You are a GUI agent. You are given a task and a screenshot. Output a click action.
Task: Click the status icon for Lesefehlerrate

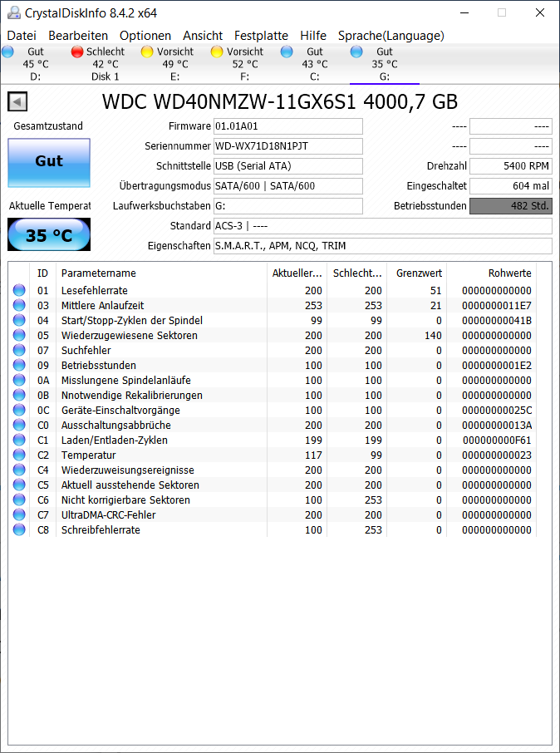click(x=19, y=290)
